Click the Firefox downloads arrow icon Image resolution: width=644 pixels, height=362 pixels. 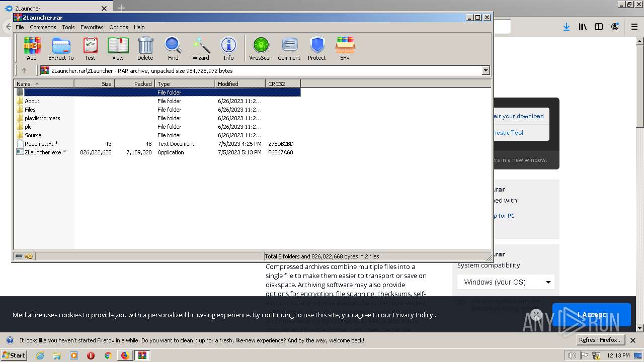[x=567, y=27]
